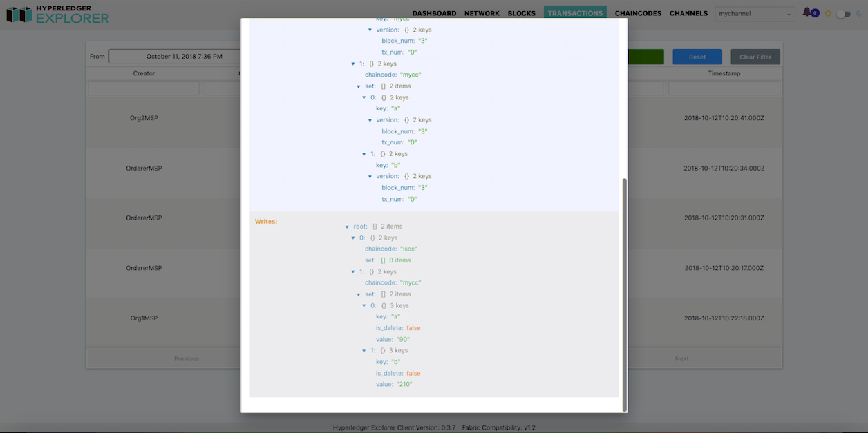Image resolution: width=868 pixels, height=433 pixels.
Task: Go to the Next transactions page
Action: (x=681, y=358)
